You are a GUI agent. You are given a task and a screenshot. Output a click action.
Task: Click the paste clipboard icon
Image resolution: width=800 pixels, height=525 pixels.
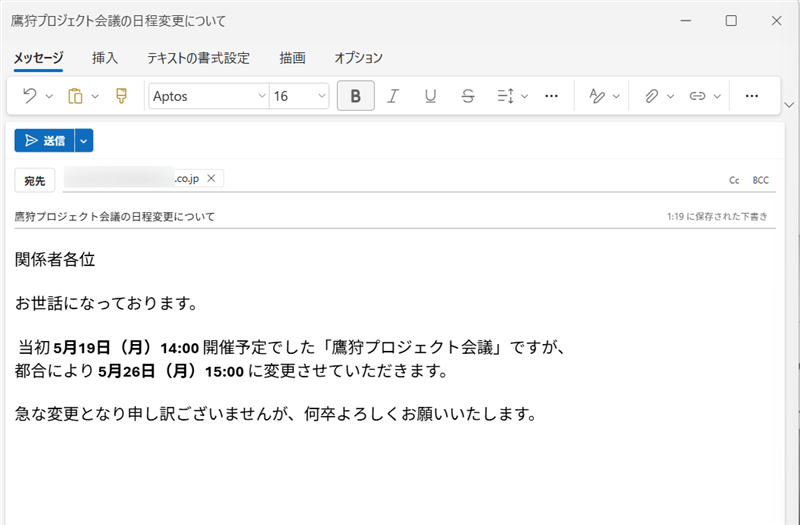click(x=75, y=96)
